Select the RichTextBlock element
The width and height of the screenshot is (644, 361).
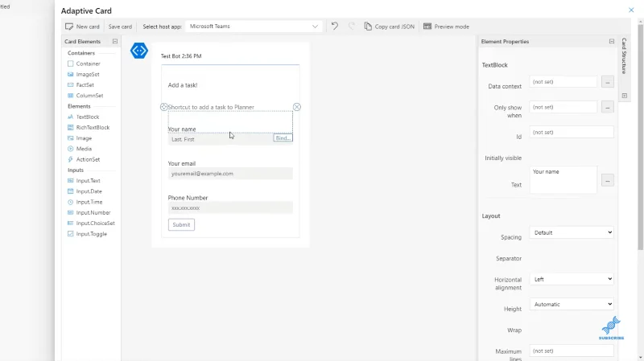(x=89, y=128)
